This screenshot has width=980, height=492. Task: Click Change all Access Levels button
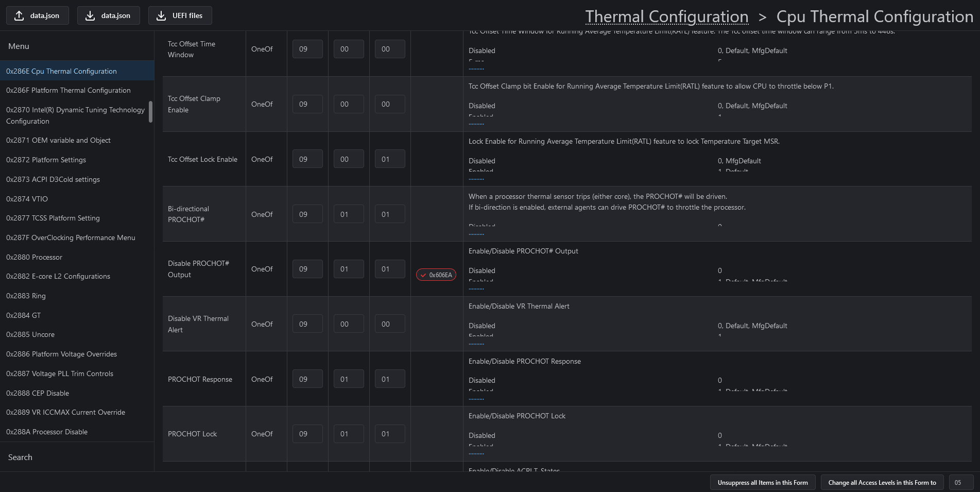(882, 483)
